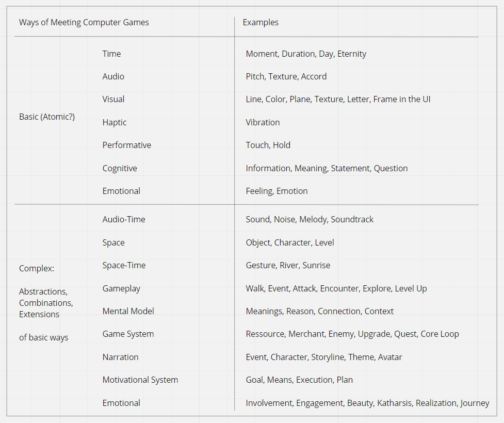Click the 'Goal, Means, Execution, Plan' text
This screenshot has height=423, width=504.
pyautogui.click(x=299, y=380)
